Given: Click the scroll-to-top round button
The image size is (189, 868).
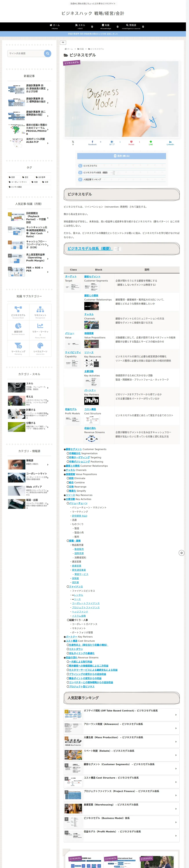Looking at the screenshot, I should 182,553.
